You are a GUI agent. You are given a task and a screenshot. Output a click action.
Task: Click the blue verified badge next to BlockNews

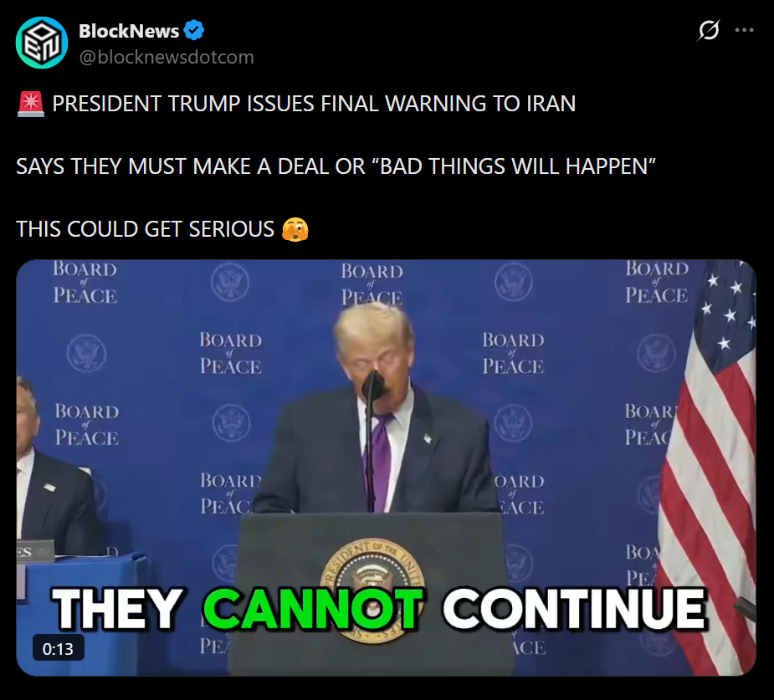pyautogui.click(x=194, y=31)
